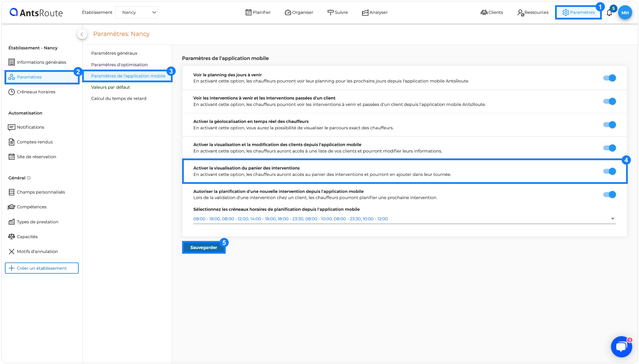Click the AntsRoute logo
Screen dimensions: 639x364
pos(36,12)
